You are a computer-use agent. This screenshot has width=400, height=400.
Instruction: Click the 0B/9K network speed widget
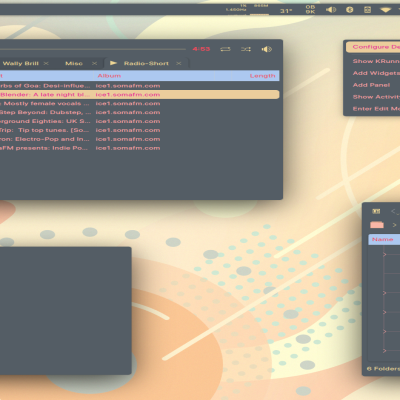pyautogui.click(x=310, y=9)
